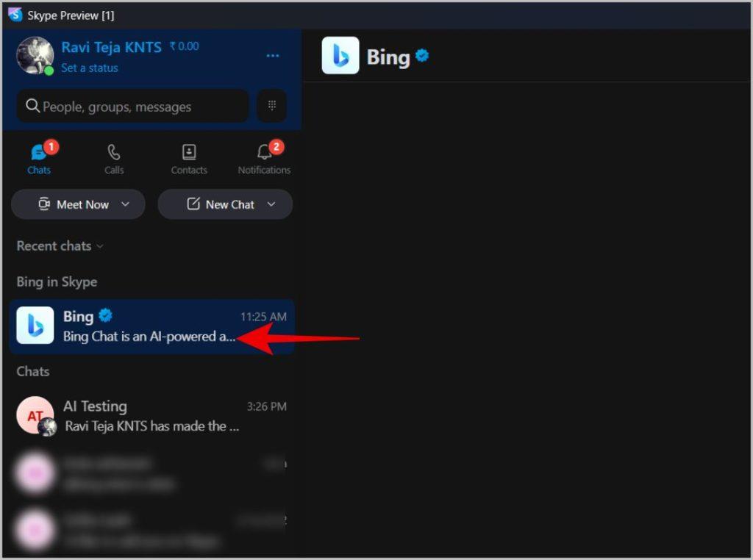Click the Bing name in the chat header

[x=388, y=57]
